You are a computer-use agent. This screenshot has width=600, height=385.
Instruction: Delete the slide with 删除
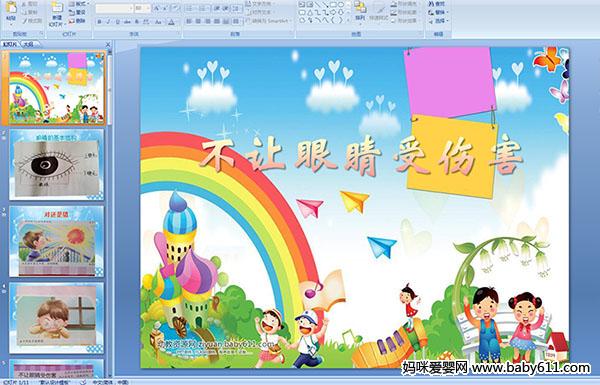(x=77, y=21)
